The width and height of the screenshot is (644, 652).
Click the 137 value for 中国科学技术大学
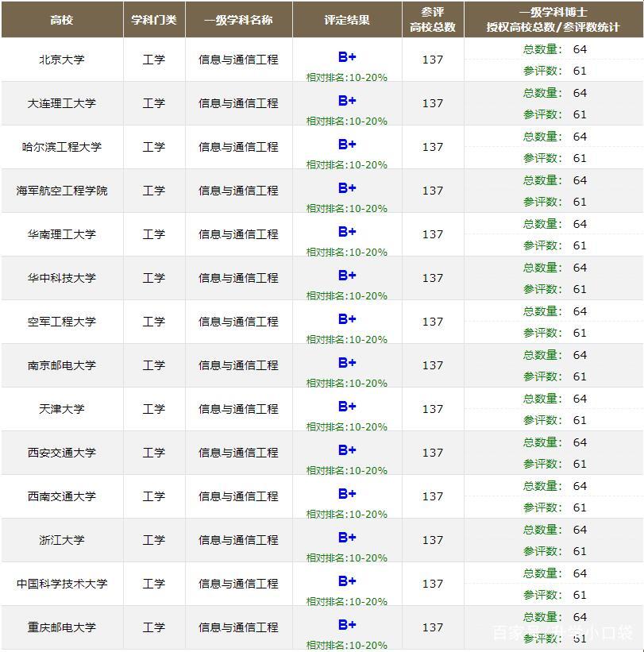click(x=433, y=584)
